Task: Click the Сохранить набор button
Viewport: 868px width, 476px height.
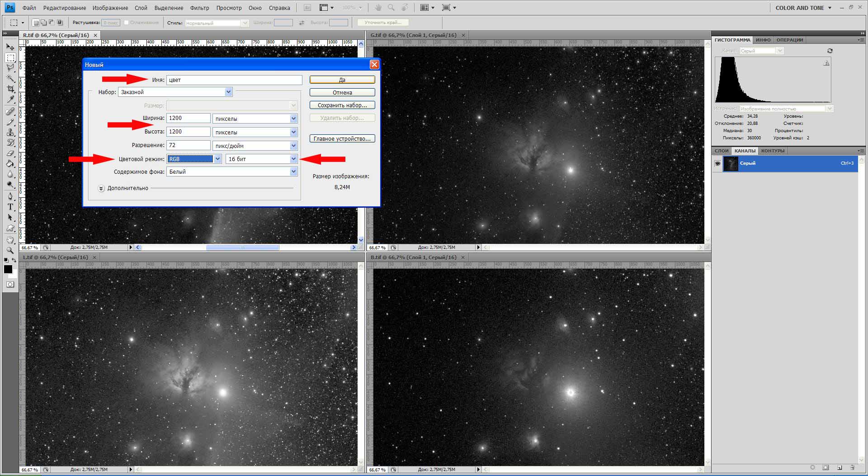Action: tap(342, 105)
